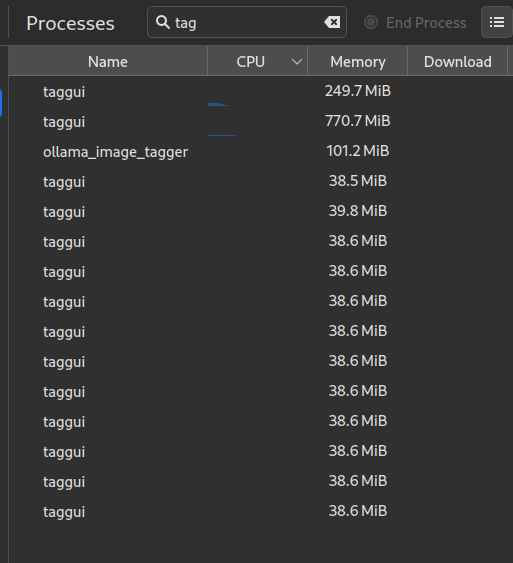Select the last taggui process in list

[261, 511]
